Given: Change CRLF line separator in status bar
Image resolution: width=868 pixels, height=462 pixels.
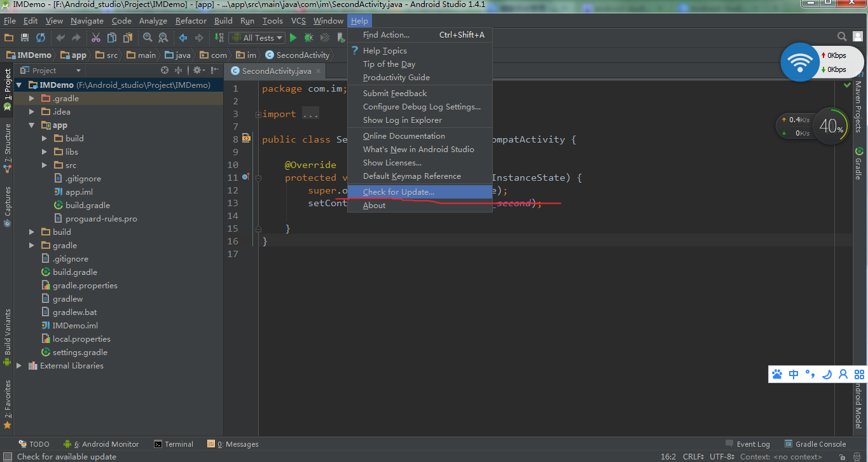Looking at the screenshot, I should pos(692,456).
